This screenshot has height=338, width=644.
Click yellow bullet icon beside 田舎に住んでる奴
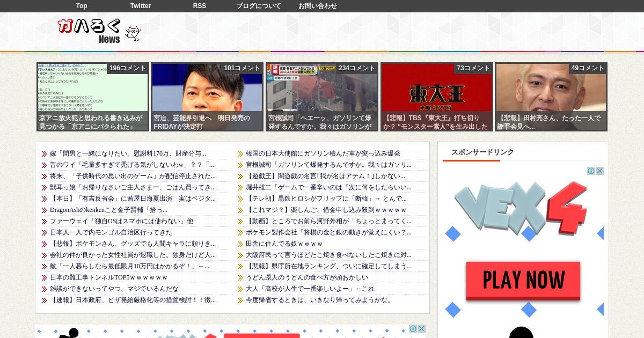[x=240, y=244]
